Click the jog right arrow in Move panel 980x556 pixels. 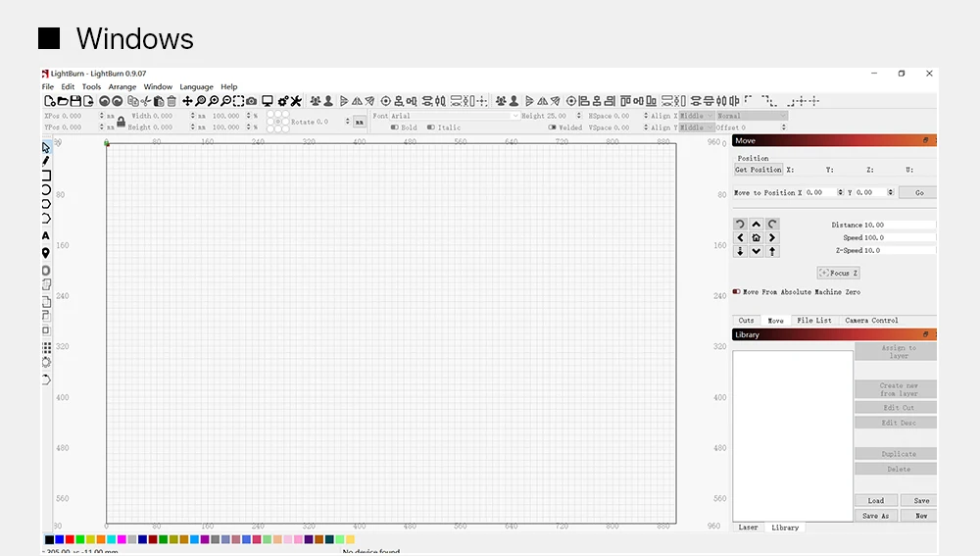click(x=772, y=237)
